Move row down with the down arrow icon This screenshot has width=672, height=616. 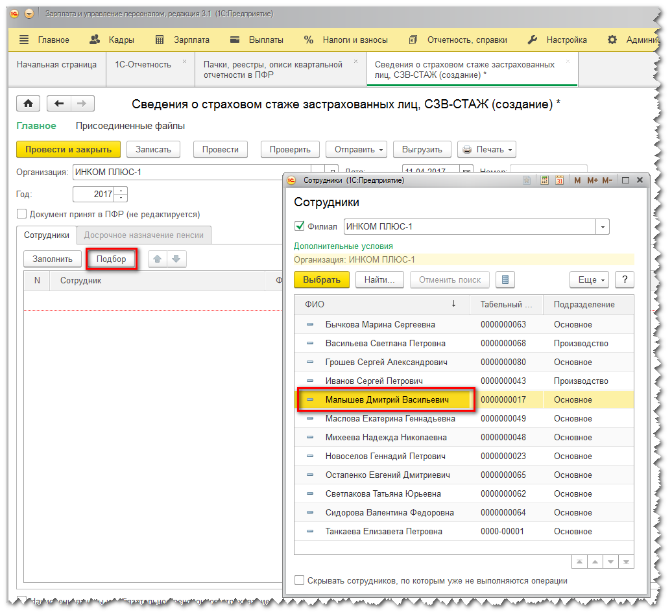point(176,259)
